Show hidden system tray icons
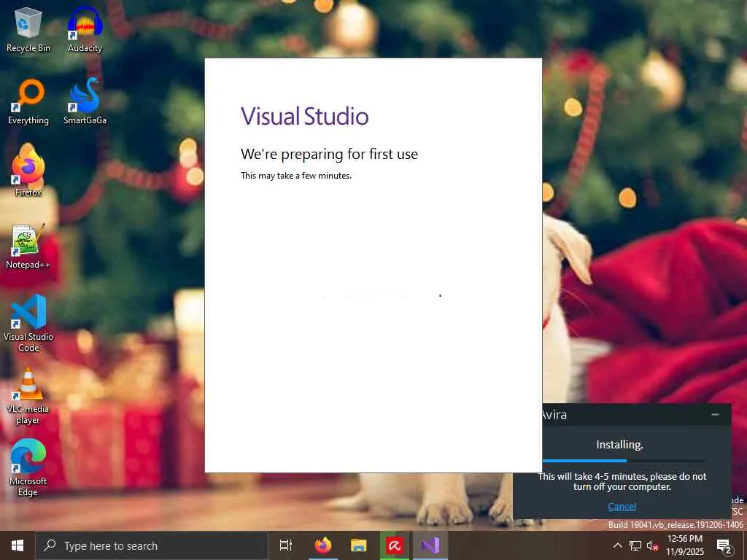The image size is (747, 560). [617, 545]
